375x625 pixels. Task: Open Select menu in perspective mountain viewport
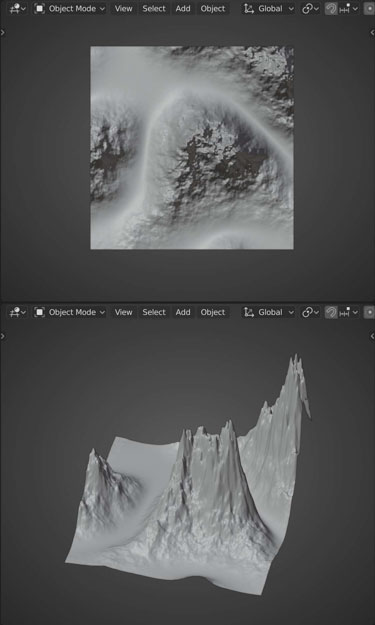point(154,312)
